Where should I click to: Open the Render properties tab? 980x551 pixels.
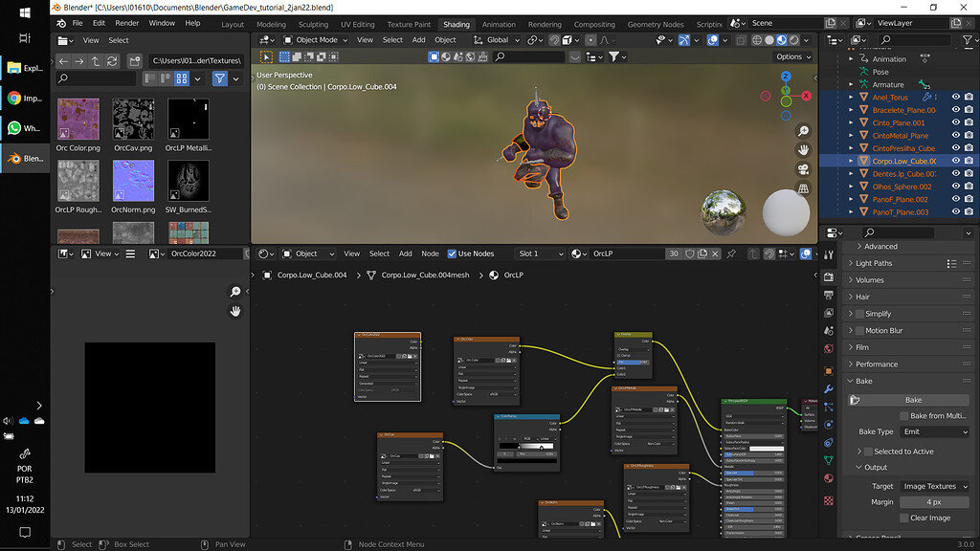pyautogui.click(x=829, y=276)
